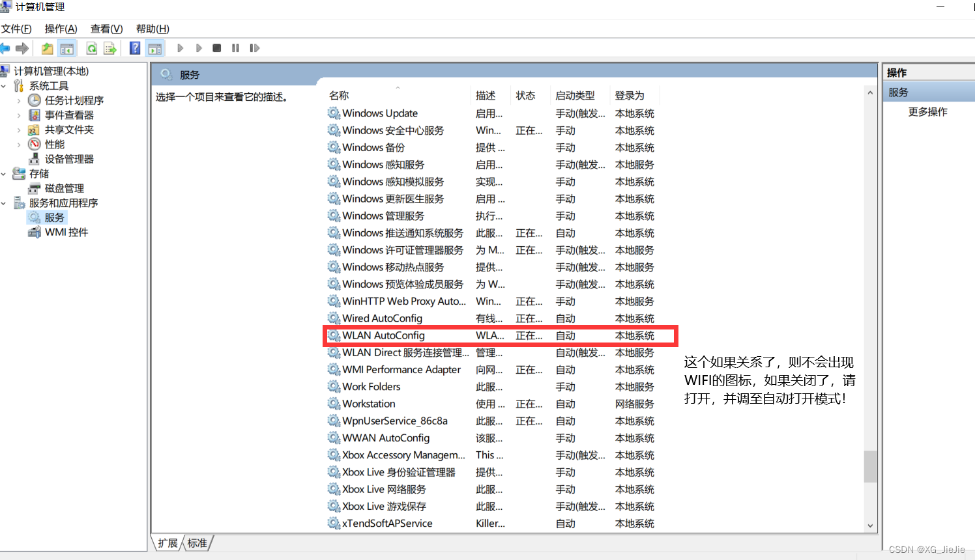The image size is (975, 560).
Task: Open the 文件(F) menu
Action: coord(16,29)
